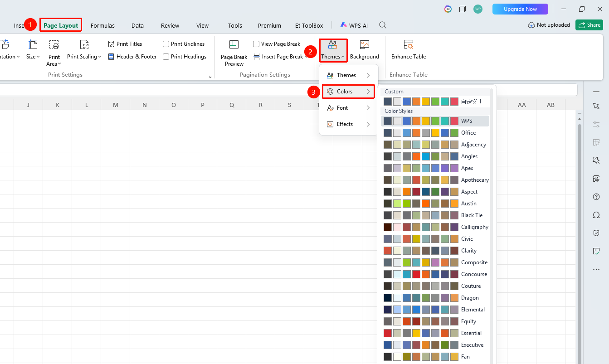609x364 pixels.
Task: Open the Premium tab
Action: (x=269, y=25)
